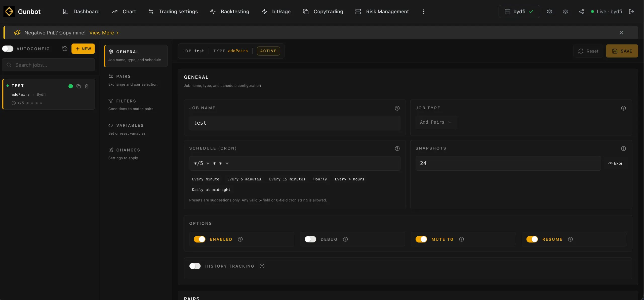Toggle the Mute TG switch
Screen dimensions: 644x300
click(421, 239)
